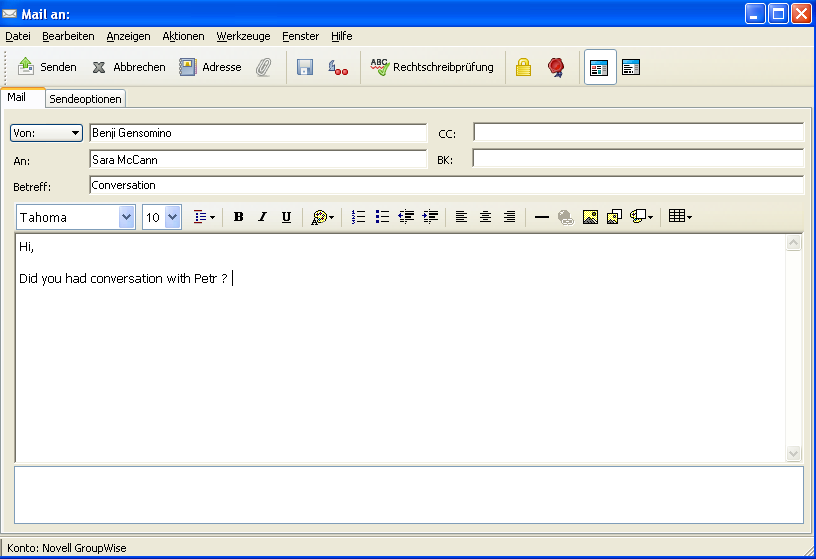
Task: Open the Fenster menu
Action: pyautogui.click(x=300, y=36)
